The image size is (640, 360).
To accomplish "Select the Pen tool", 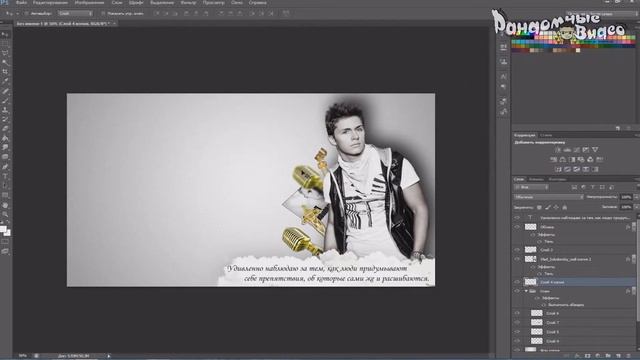I will 5,167.
